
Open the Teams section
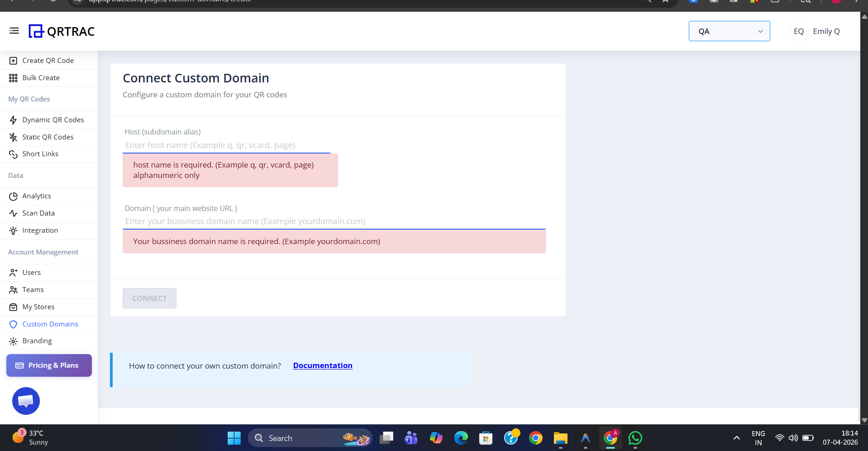[33, 289]
